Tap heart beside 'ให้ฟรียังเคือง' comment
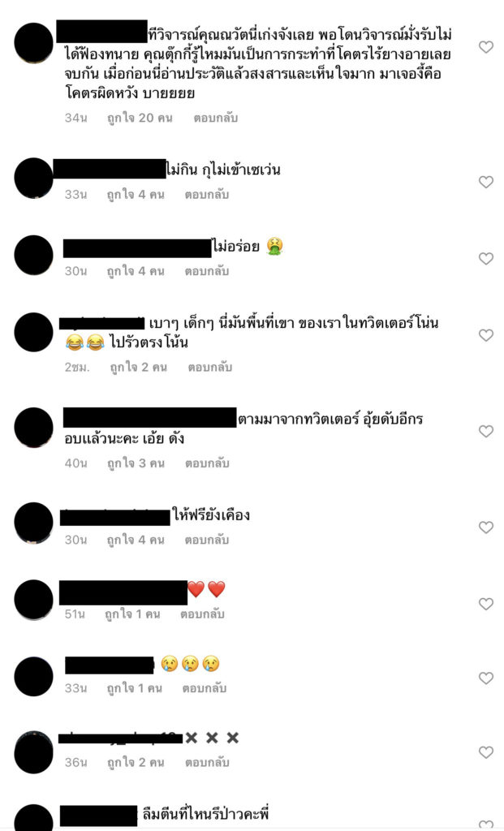 pos(486,527)
